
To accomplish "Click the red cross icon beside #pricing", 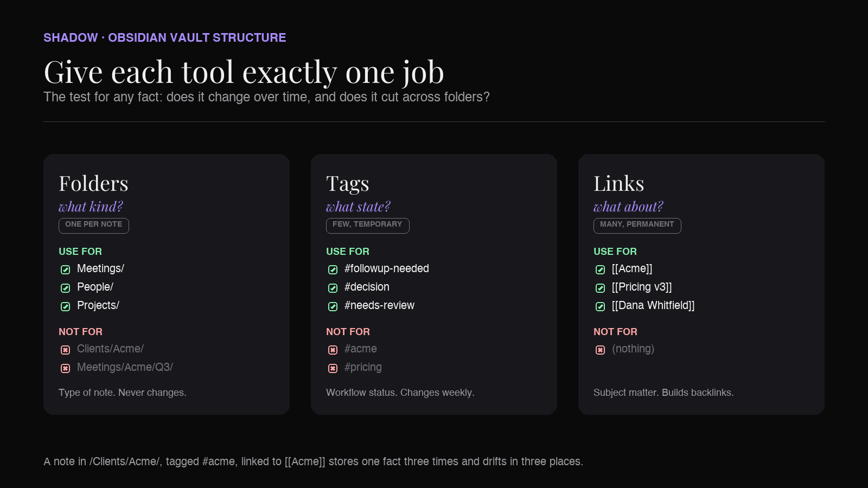I will (333, 368).
